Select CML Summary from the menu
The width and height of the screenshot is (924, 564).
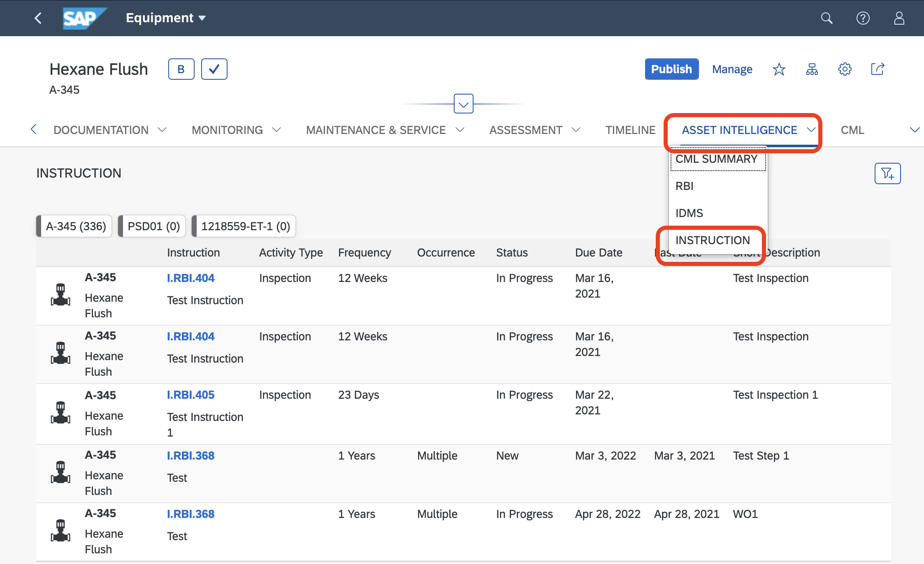pyautogui.click(x=718, y=159)
